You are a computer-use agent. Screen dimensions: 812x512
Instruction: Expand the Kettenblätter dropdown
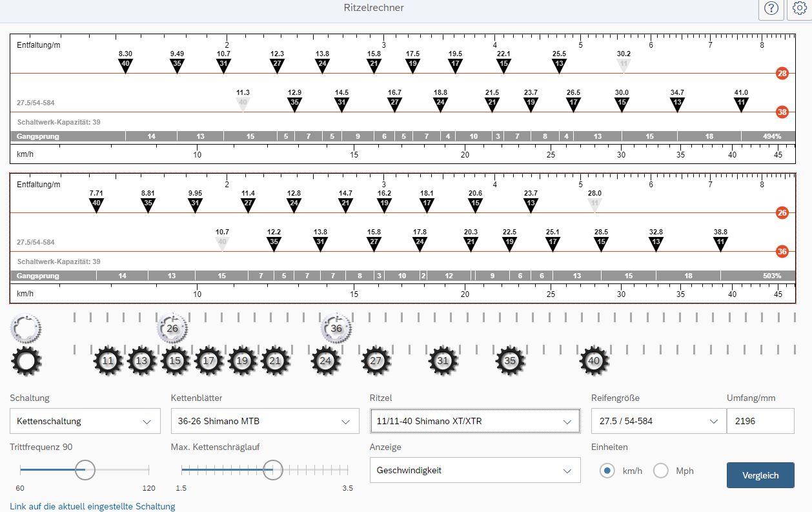point(265,421)
